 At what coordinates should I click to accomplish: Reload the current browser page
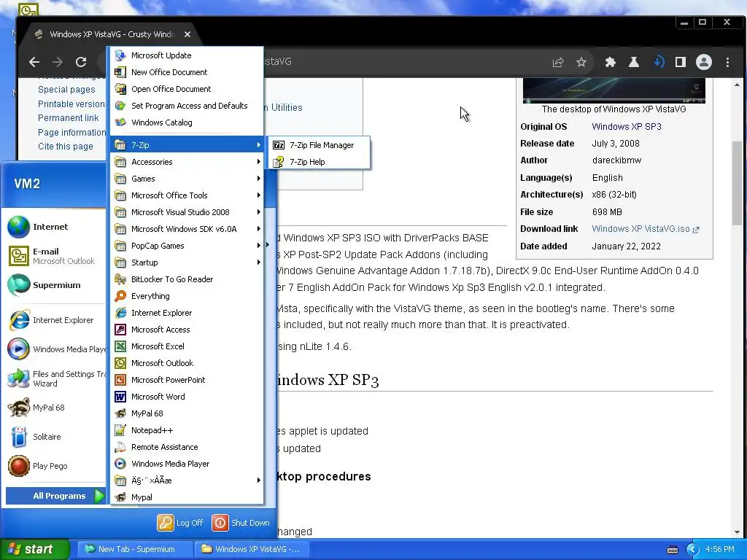point(81,62)
